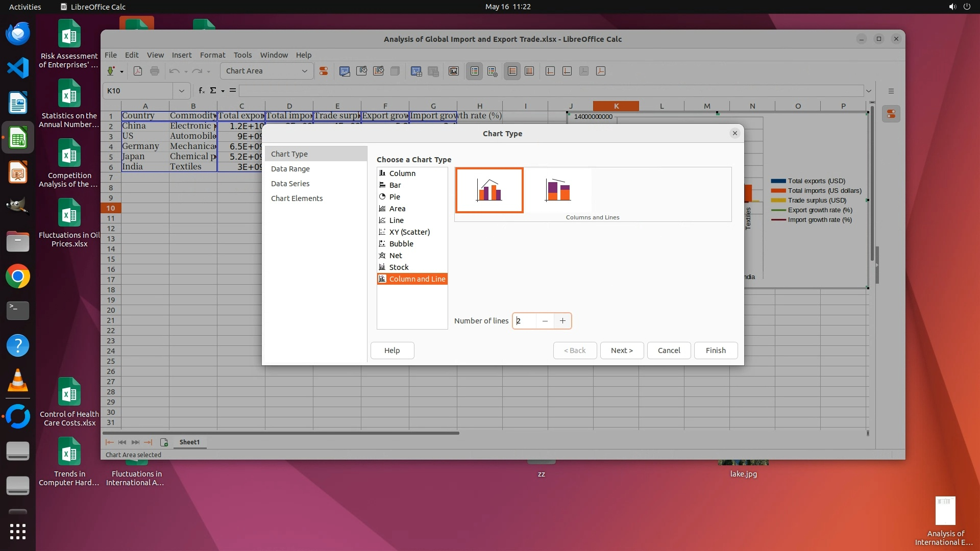980x551 pixels.
Task: Select the Stock chart type
Action: point(399,267)
